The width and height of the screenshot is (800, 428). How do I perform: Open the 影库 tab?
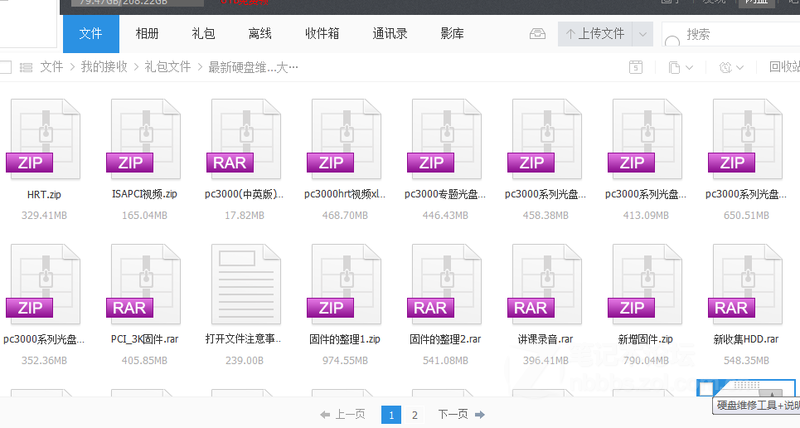pyautogui.click(x=452, y=34)
